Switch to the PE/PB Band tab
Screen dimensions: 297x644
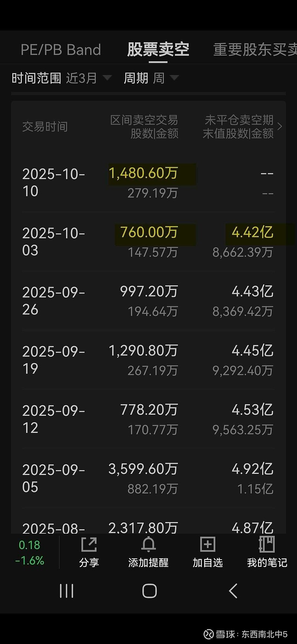(61, 50)
